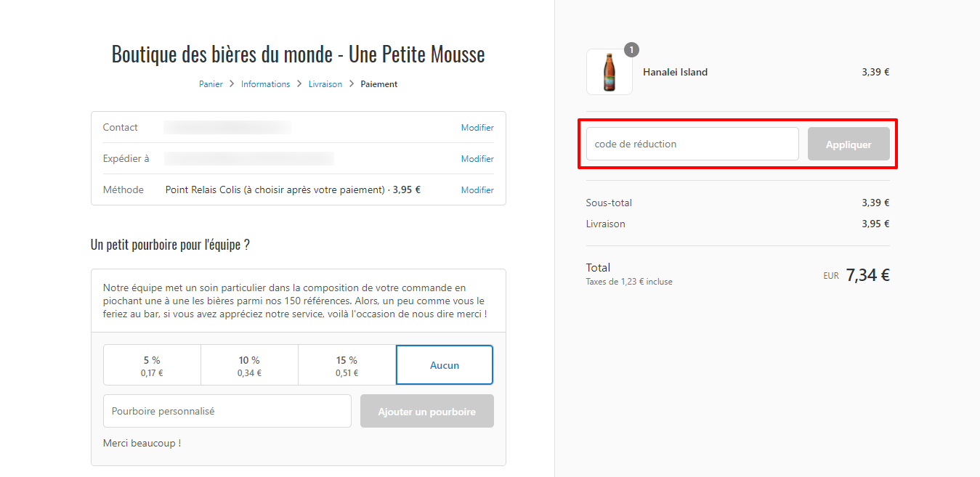
Task: Focus the code de réduction field
Action: pos(692,144)
